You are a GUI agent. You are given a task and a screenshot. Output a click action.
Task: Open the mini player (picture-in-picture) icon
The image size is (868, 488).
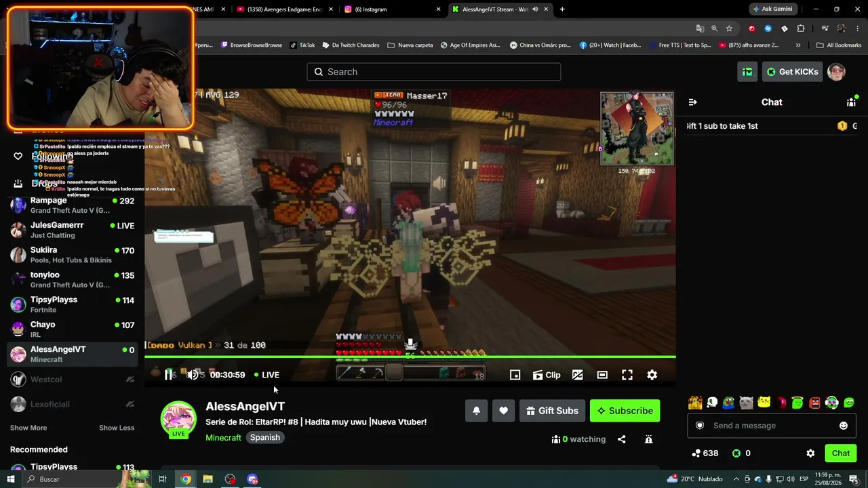[515, 375]
